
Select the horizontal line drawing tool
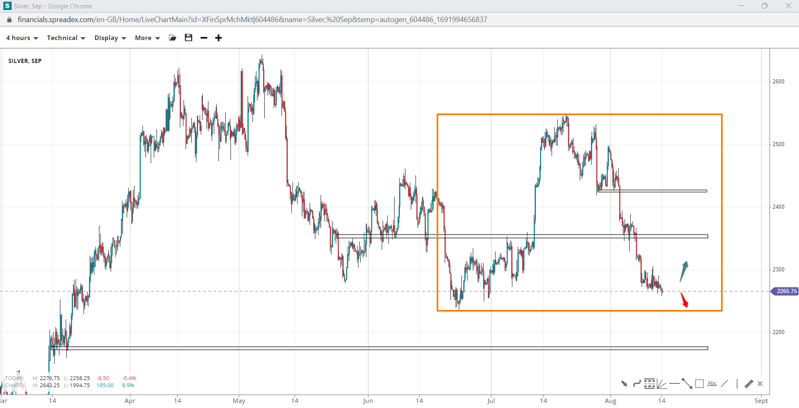tap(674, 383)
